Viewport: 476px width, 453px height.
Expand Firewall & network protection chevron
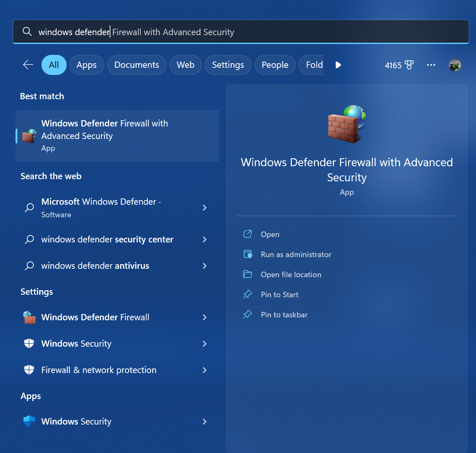click(x=204, y=370)
